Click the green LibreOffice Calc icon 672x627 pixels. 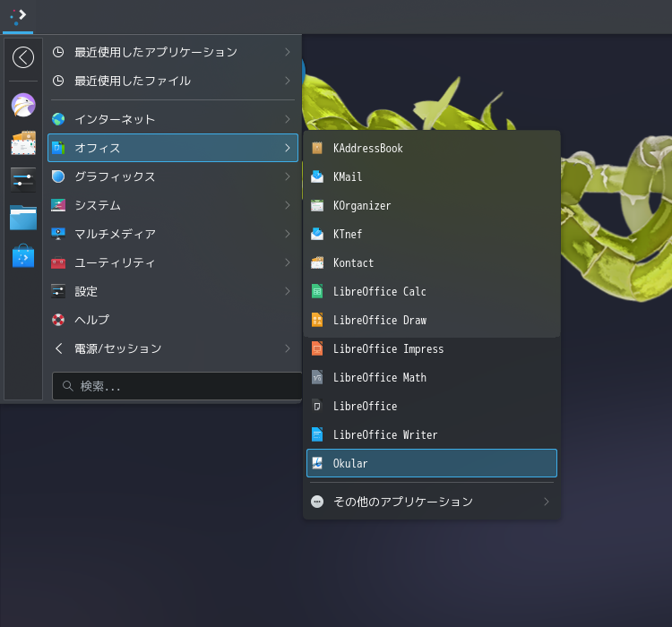point(317,291)
